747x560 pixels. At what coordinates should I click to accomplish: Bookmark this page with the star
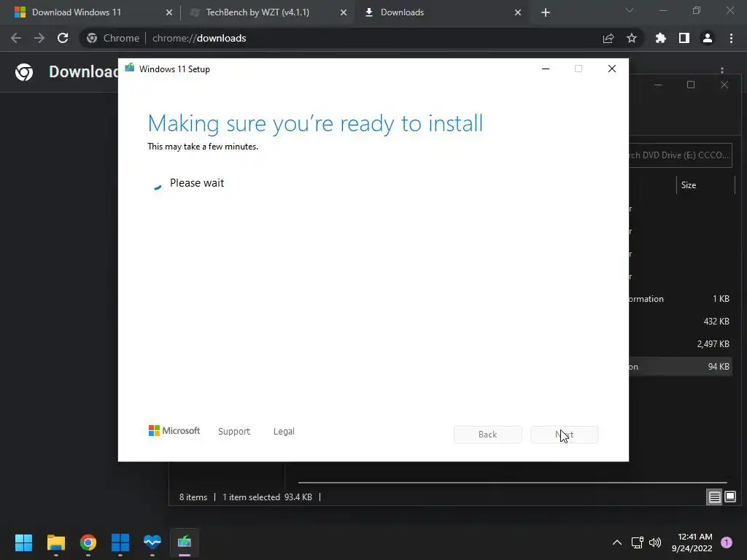coord(632,38)
